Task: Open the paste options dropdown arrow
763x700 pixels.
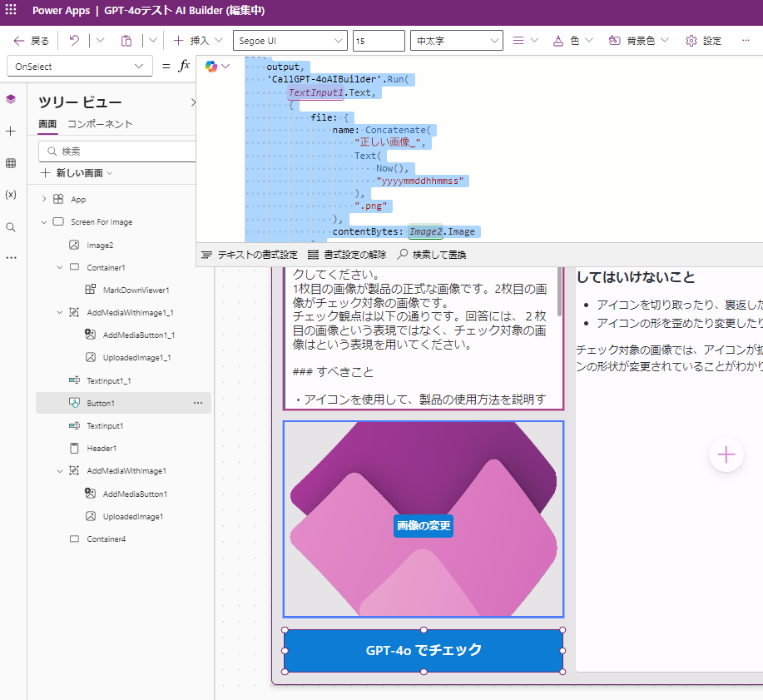Action: 153,41
